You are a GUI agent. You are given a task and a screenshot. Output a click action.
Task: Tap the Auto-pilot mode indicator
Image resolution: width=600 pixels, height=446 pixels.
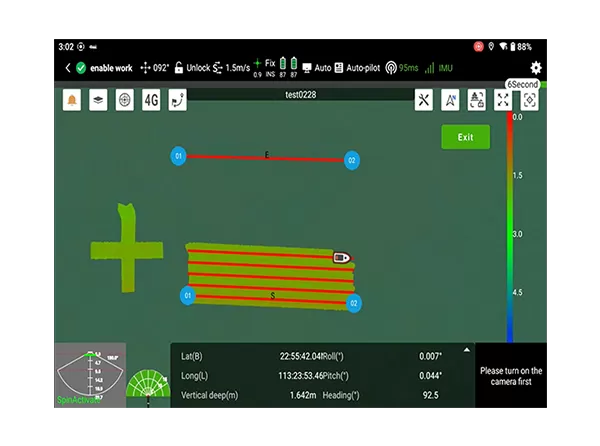(357, 68)
